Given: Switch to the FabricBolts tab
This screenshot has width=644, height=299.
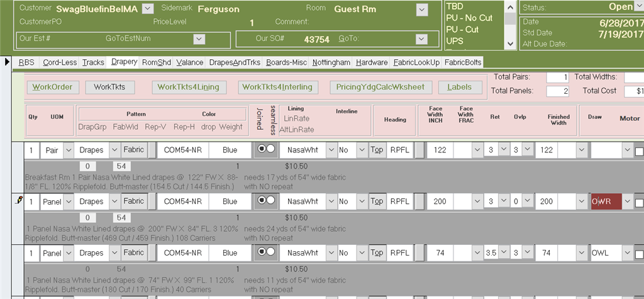Looking at the screenshot, I should tap(462, 62).
